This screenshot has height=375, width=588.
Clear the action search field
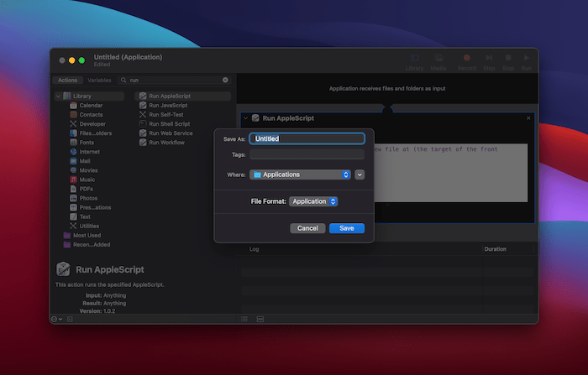tap(225, 80)
